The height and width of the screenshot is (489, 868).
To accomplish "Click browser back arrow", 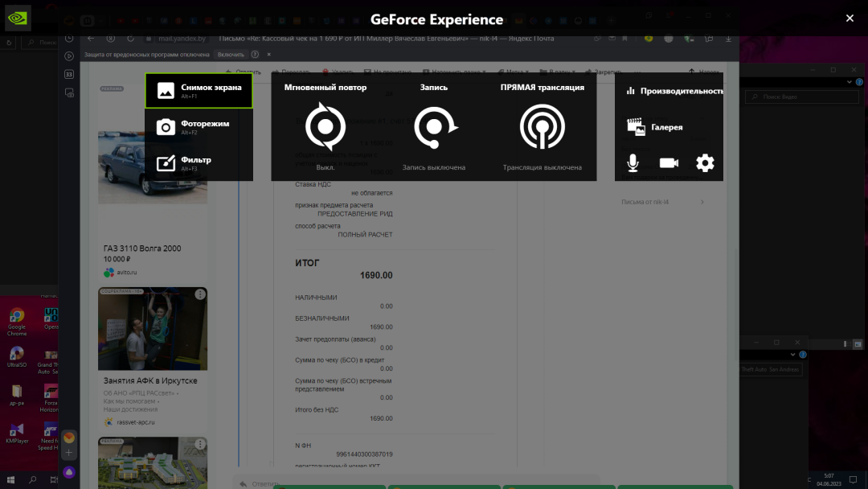I will click(x=91, y=39).
